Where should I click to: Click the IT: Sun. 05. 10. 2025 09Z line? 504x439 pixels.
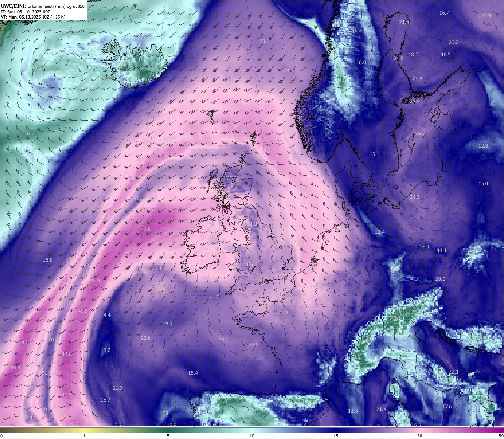coord(26,12)
